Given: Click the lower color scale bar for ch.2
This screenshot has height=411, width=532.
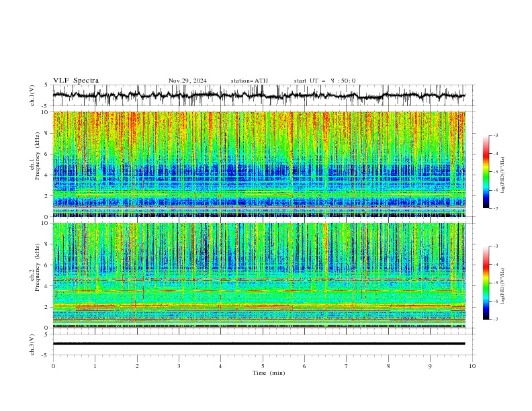Looking at the screenshot, I should pos(486,283).
